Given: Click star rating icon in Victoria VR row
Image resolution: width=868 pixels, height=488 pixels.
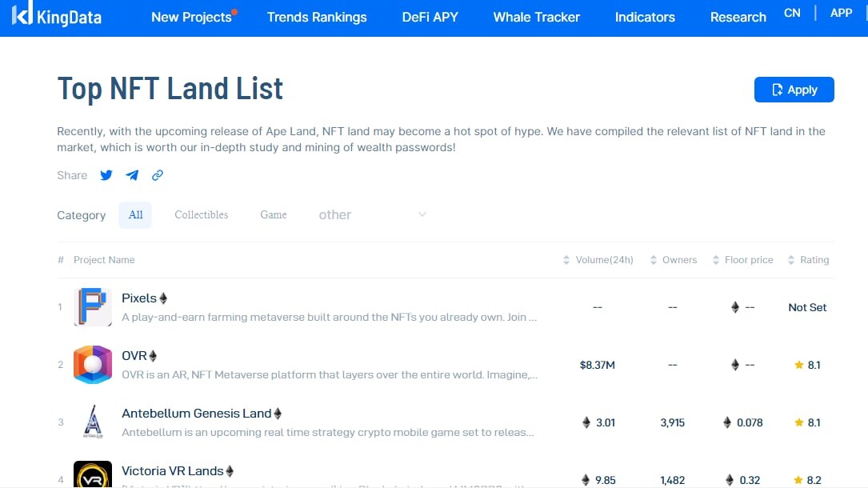Looking at the screenshot, I should 798,480.
